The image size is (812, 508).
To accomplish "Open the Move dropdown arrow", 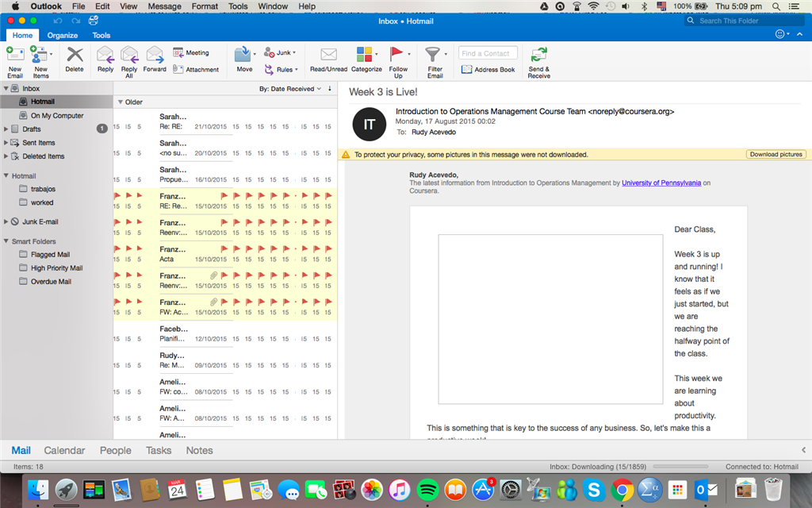I will [255, 54].
